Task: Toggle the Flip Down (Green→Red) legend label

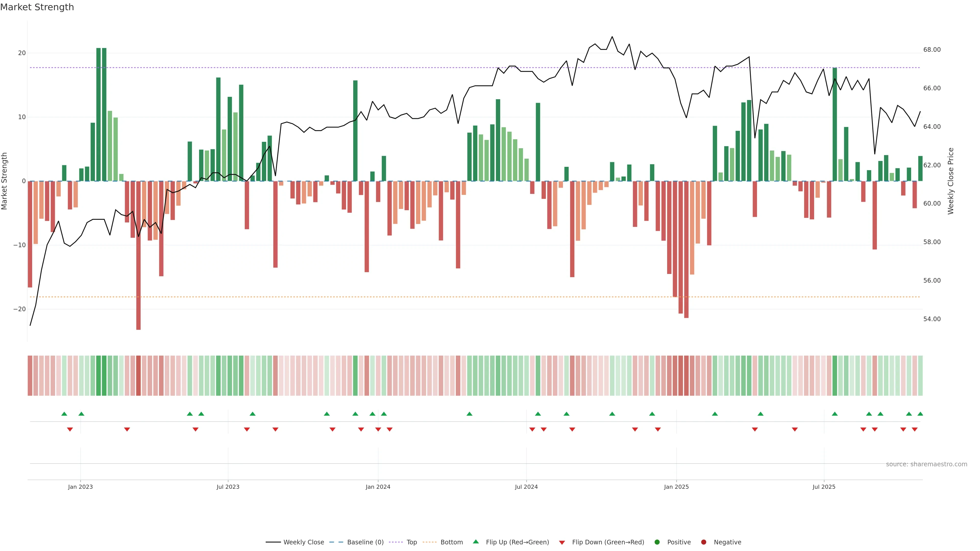Action: tap(608, 542)
